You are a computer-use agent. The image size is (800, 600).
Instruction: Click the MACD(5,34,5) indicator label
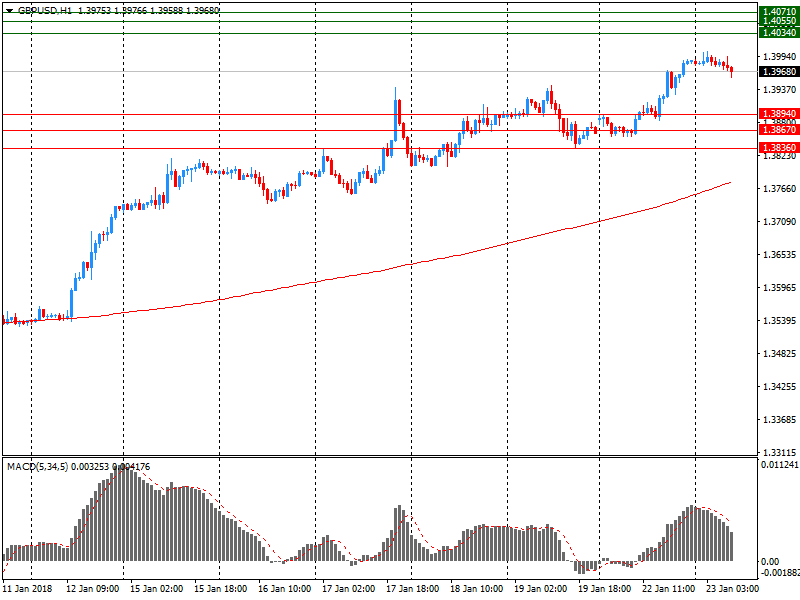38,466
